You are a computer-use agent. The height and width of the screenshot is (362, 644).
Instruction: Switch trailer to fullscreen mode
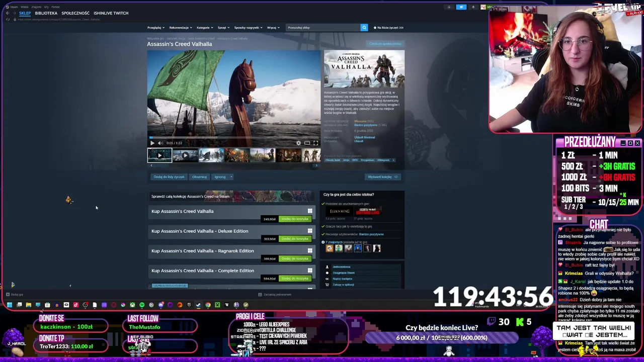click(x=315, y=143)
